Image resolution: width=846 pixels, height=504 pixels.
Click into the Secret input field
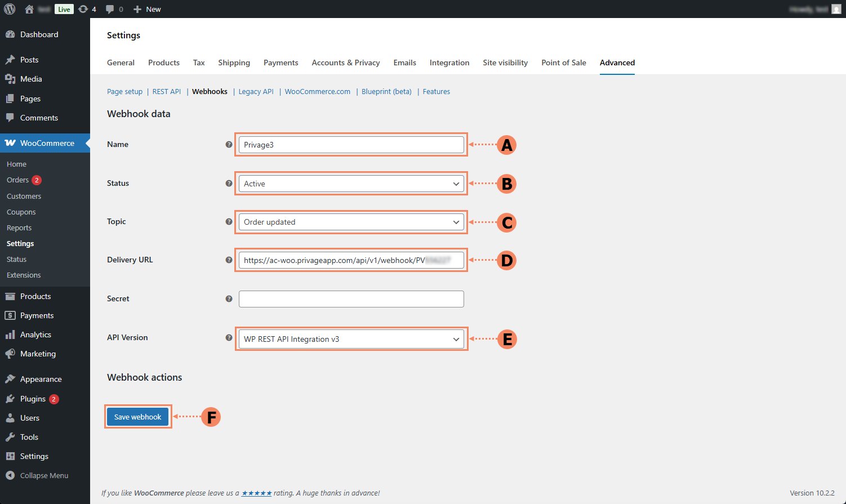coord(351,299)
